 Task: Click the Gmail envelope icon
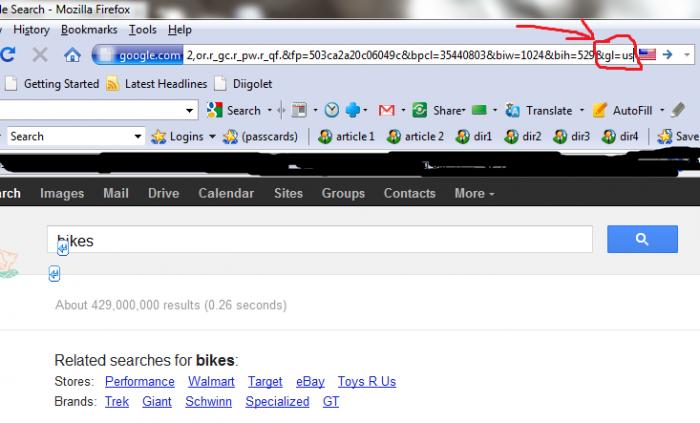click(x=387, y=110)
